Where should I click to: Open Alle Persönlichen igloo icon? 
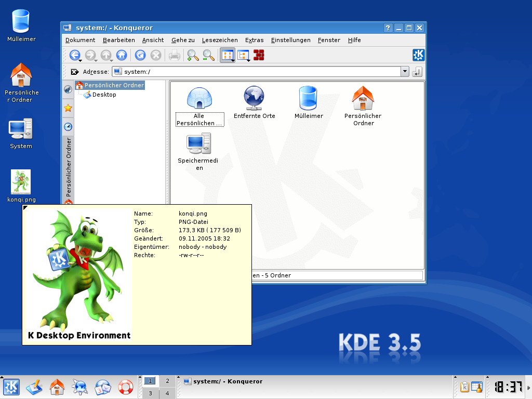pyautogui.click(x=199, y=106)
